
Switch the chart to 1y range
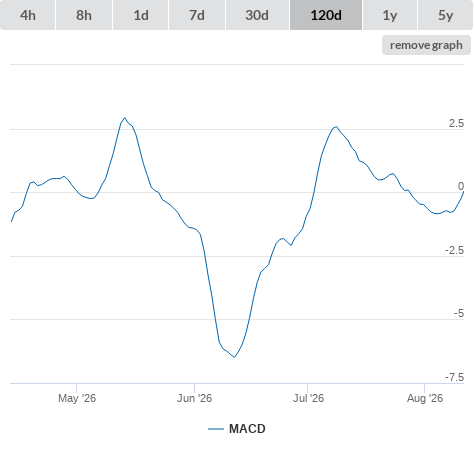click(x=390, y=15)
